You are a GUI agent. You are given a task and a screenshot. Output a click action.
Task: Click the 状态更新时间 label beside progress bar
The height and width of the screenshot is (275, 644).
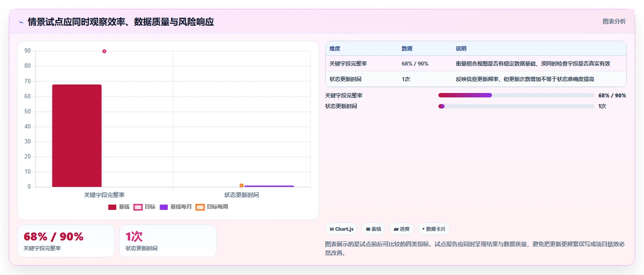(341, 106)
